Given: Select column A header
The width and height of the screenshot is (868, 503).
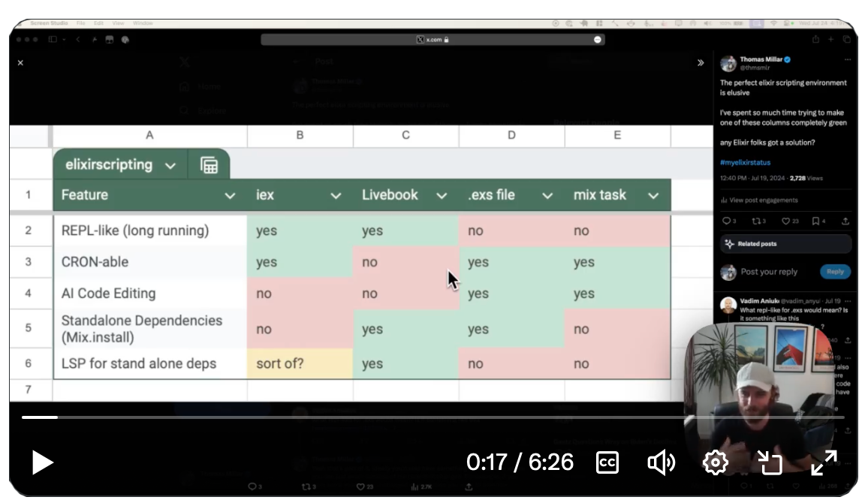Looking at the screenshot, I should [149, 136].
